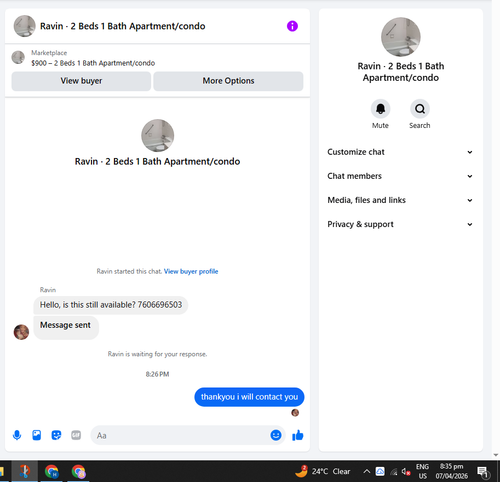Open More Options for listing
This screenshot has width=500, height=482.
pyautogui.click(x=228, y=81)
